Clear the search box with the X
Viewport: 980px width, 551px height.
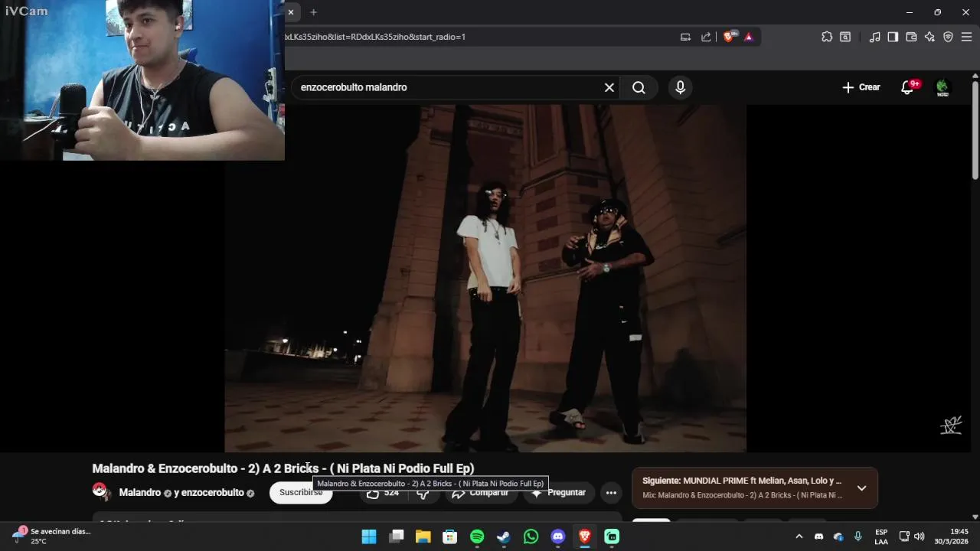(609, 87)
